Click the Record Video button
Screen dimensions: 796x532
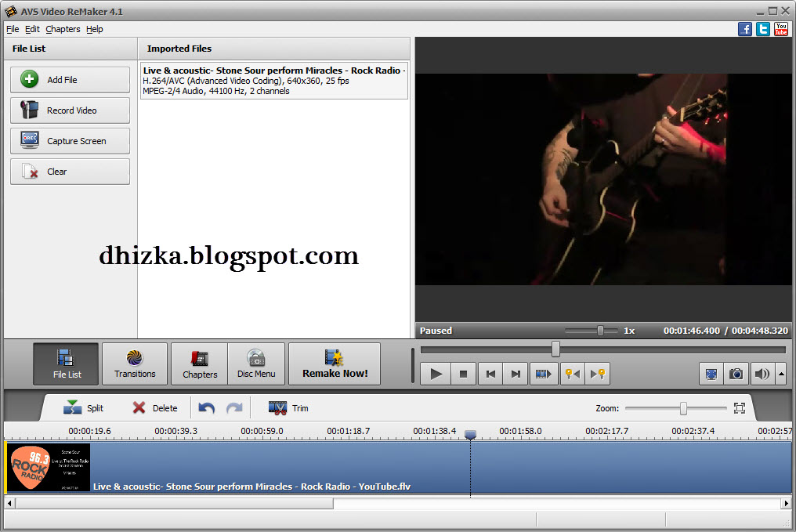(70, 110)
